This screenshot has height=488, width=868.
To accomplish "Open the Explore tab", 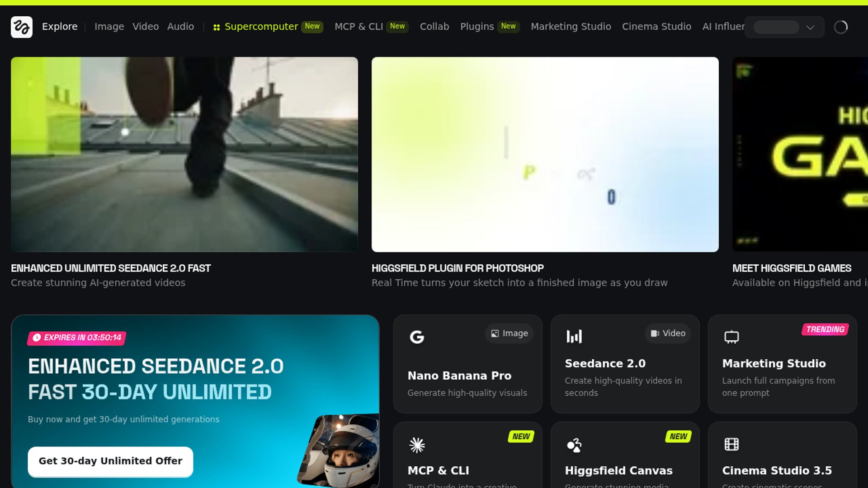I will click(60, 27).
